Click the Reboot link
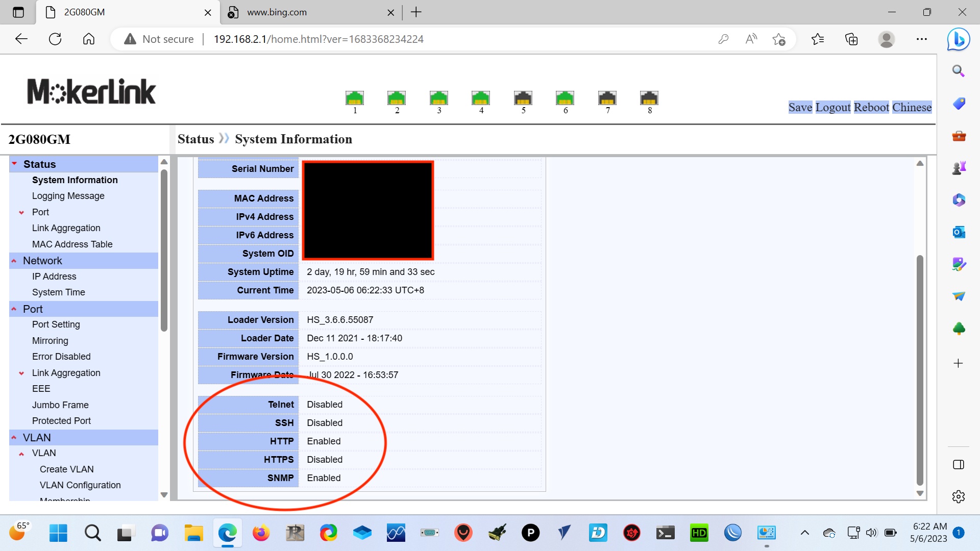980x551 pixels. click(x=871, y=107)
